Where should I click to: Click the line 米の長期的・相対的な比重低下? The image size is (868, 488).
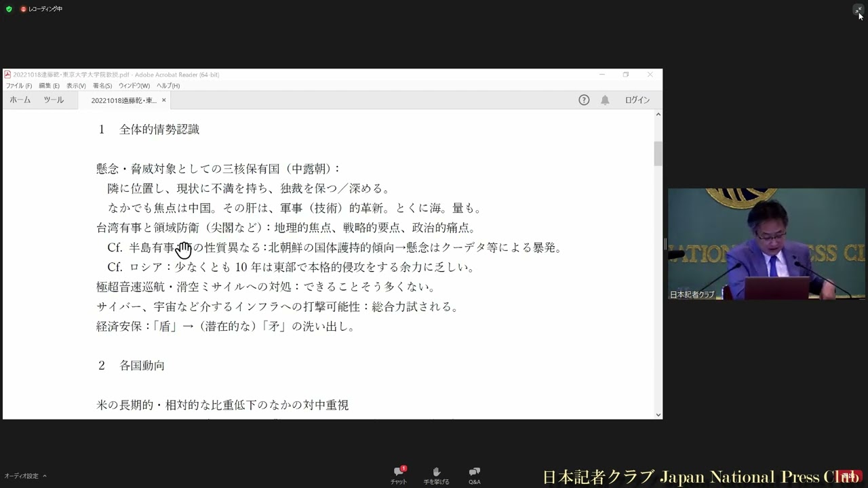(x=222, y=405)
